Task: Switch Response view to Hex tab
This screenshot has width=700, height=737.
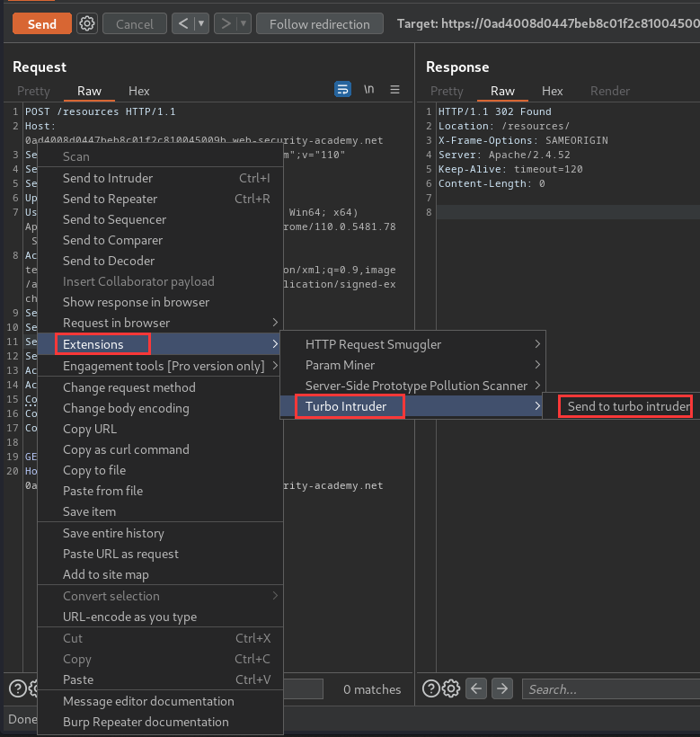Action: (552, 91)
